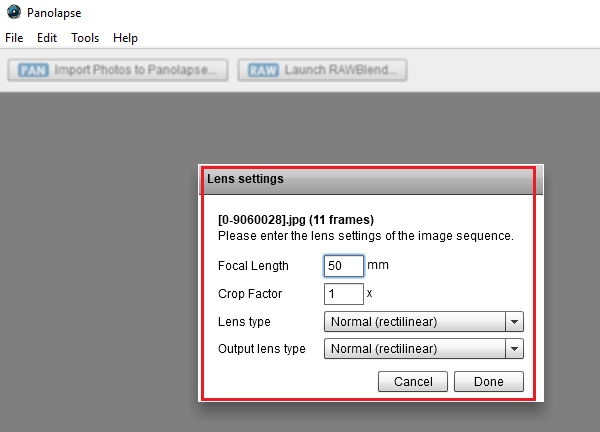Image resolution: width=600 pixels, height=432 pixels.
Task: Expand the Lens type dropdown arrow
Action: pos(514,322)
